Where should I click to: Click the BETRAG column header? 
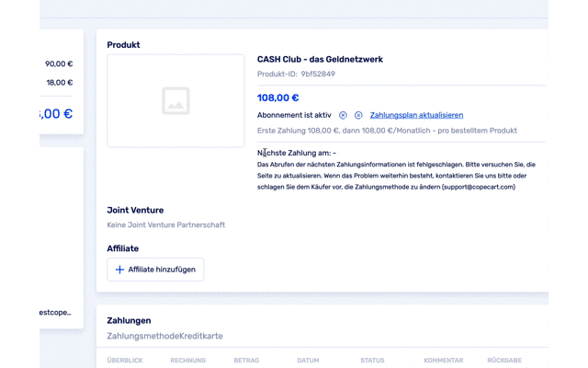pos(246,361)
